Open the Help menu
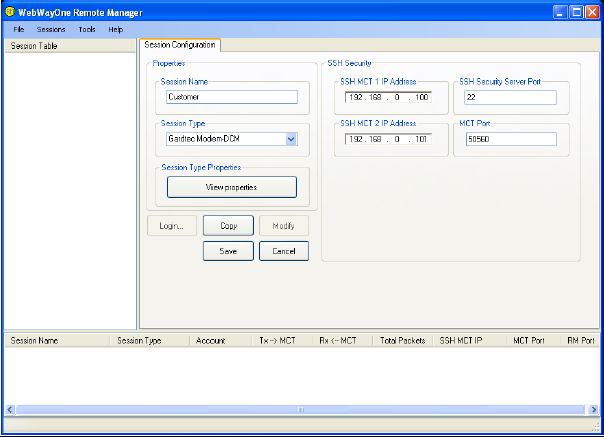Viewport: 604px width, 437px height. coord(116,30)
